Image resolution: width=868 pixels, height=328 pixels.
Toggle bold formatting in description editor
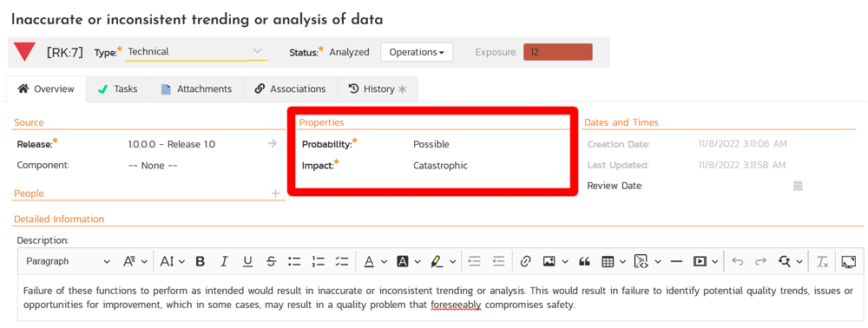201,262
